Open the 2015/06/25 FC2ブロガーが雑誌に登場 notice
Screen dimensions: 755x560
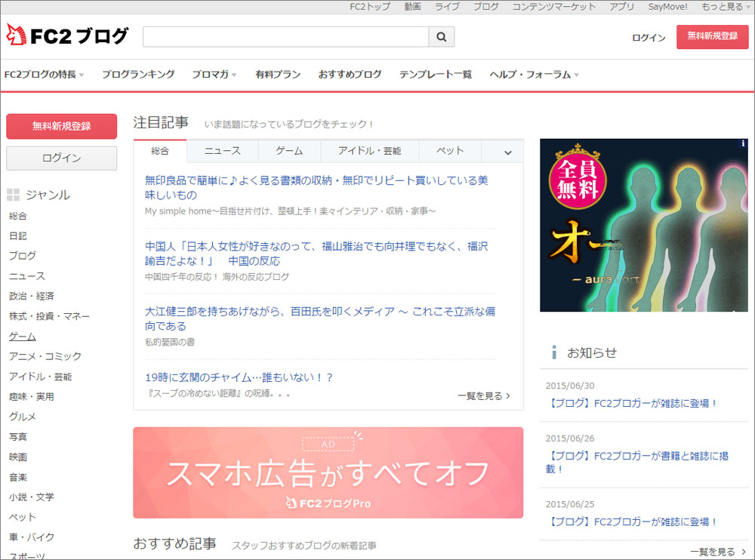[633, 522]
